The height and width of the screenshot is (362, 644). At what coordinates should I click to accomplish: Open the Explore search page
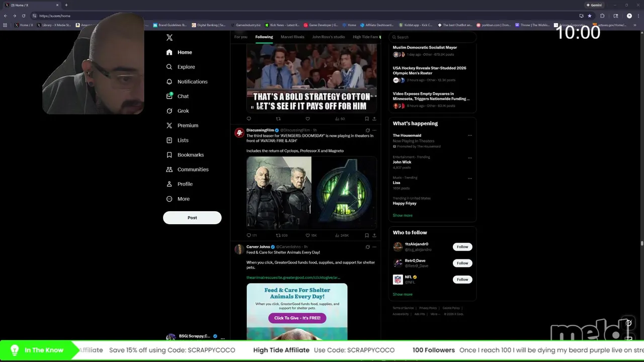click(181, 67)
